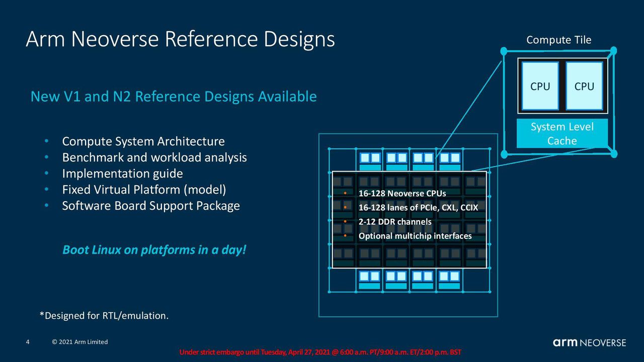The image size is (644, 362).
Task: Click the red embargo notice at the bottom
Action: click(320, 352)
